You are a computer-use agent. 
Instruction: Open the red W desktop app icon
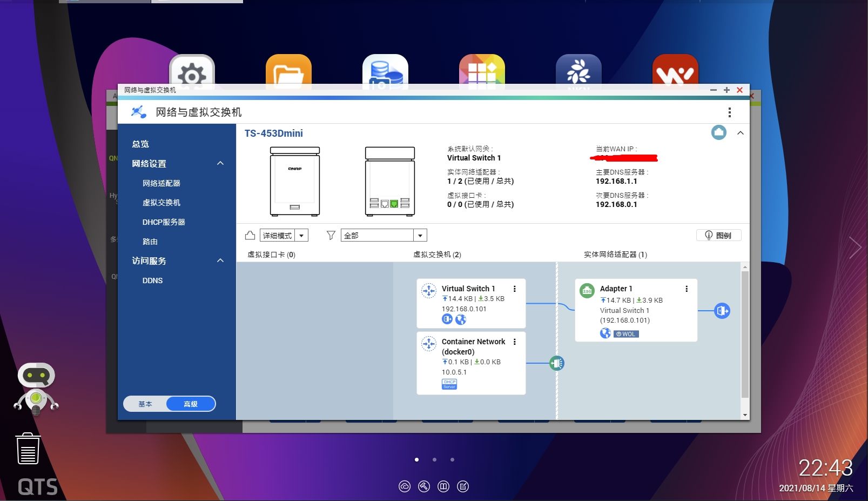(675, 73)
